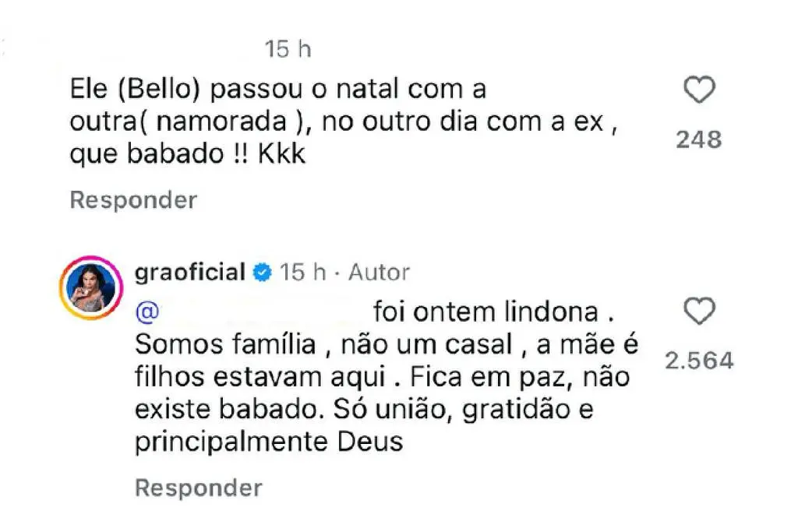Tap the heart on graoficial's reply
This screenshot has height=532, width=798.
point(699,312)
